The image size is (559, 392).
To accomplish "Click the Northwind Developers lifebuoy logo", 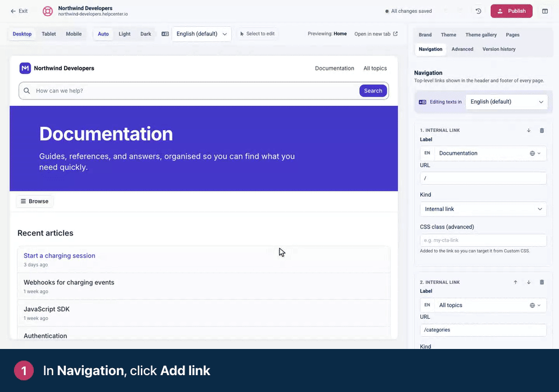I will [x=48, y=11].
